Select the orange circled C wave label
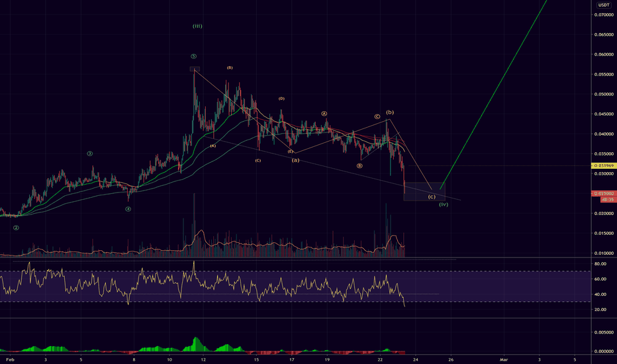This screenshot has width=617, height=364. point(377,116)
